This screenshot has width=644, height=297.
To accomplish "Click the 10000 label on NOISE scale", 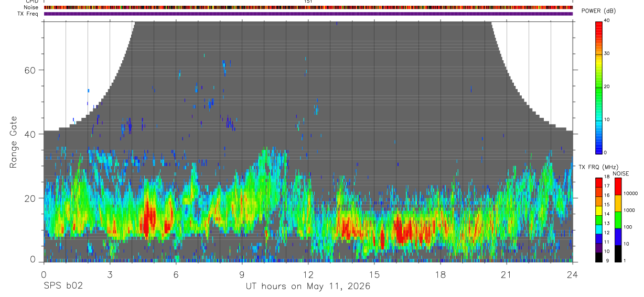I will [631, 193].
